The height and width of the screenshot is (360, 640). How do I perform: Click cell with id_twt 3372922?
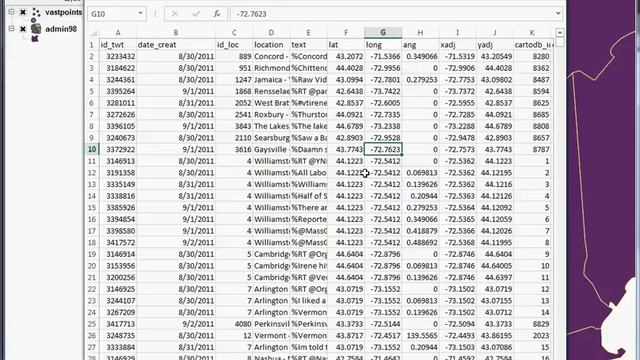pos(118,149)
